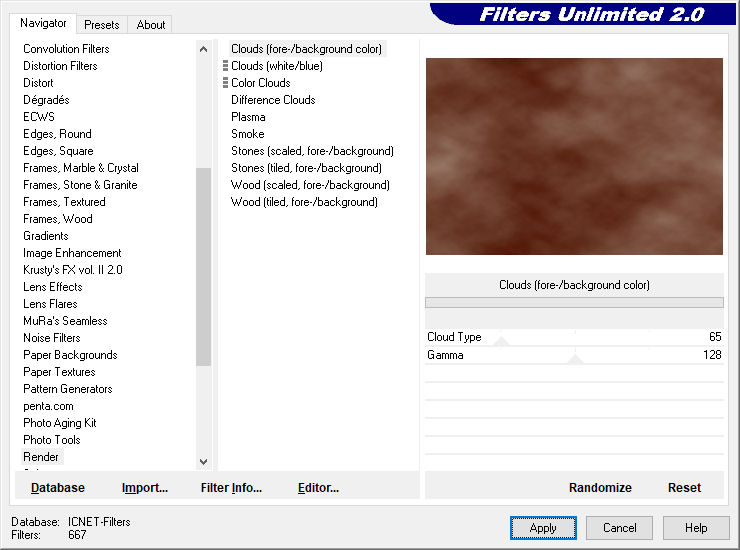
Task: Click the brown clouds preview image
Action: coord(574,156)
